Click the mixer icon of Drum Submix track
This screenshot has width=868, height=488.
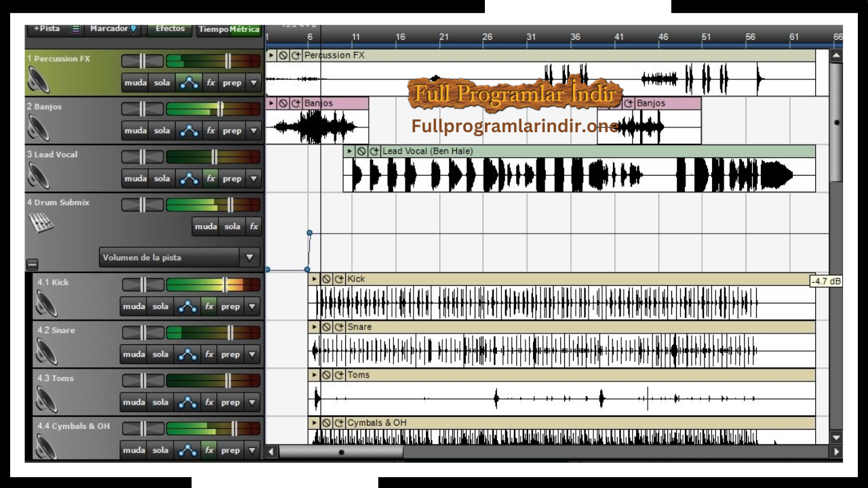pyautogui.click(x=41, y=223)
